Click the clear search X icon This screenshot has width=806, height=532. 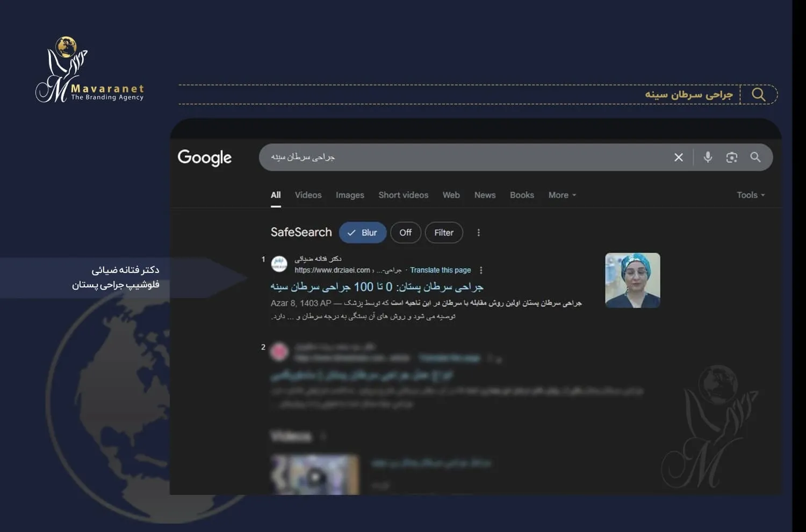pos(679,157)
